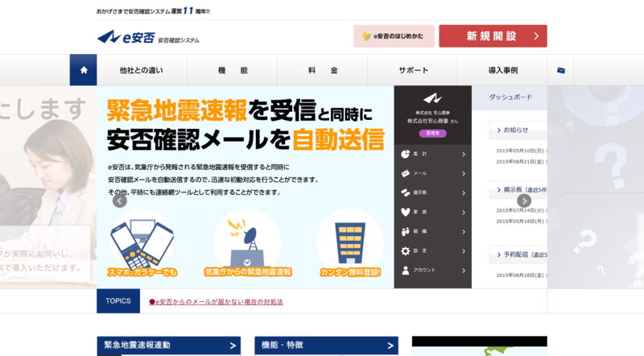This screenshot has height=356, width=644.
Task: Open the 導入事例 menu item
Action: (x=502, y=70)
